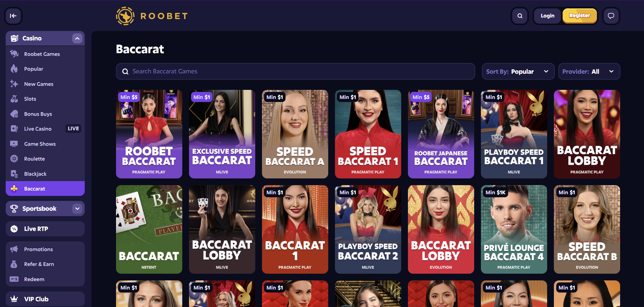The height and width of the screenshot is (307, 644).
Task: Focus the Search Baccarat Games field
Action: click(295, 71)
